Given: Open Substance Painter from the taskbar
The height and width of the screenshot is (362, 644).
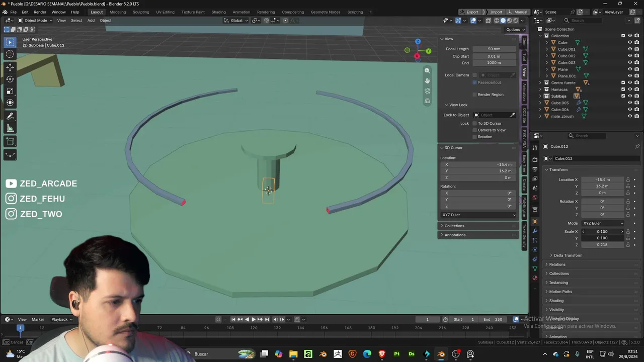Looking at the screenshot, I should [397, 354].
